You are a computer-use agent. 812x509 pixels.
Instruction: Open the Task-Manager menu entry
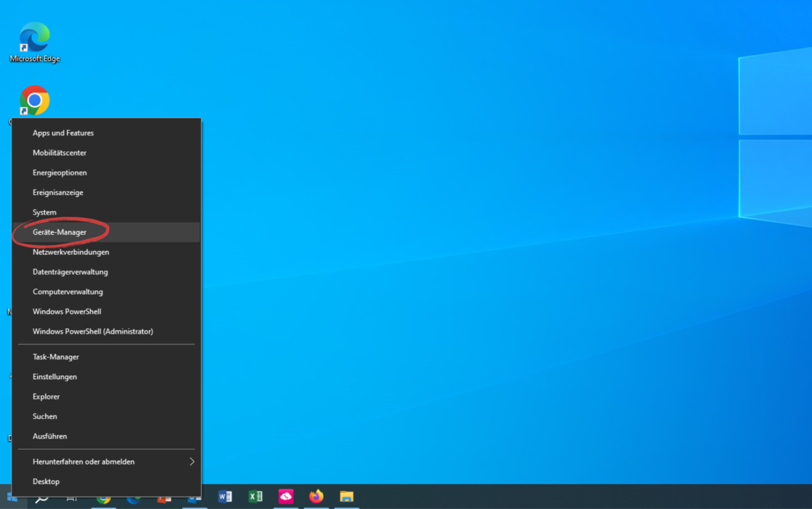(55, 357)
